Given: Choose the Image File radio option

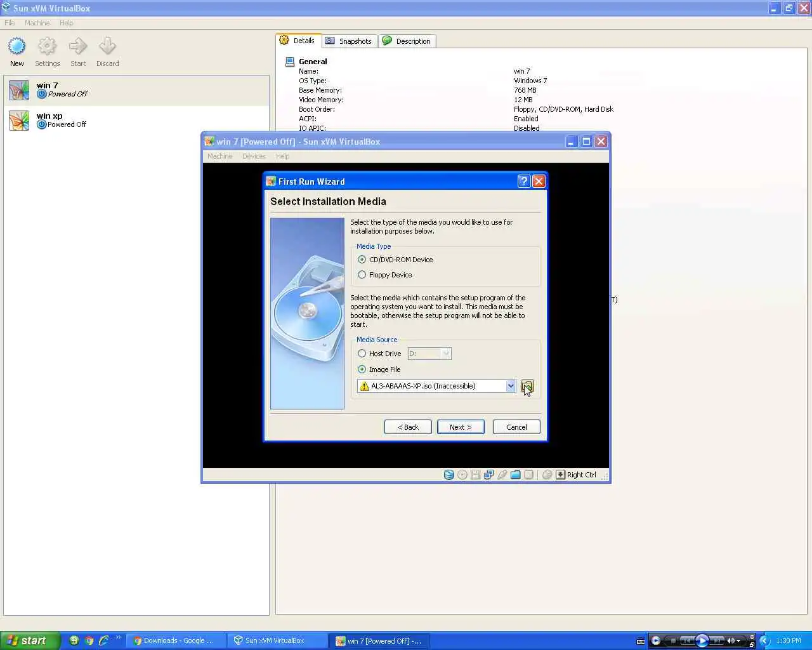Looking at the screenshot, I should tap(362, 369).
